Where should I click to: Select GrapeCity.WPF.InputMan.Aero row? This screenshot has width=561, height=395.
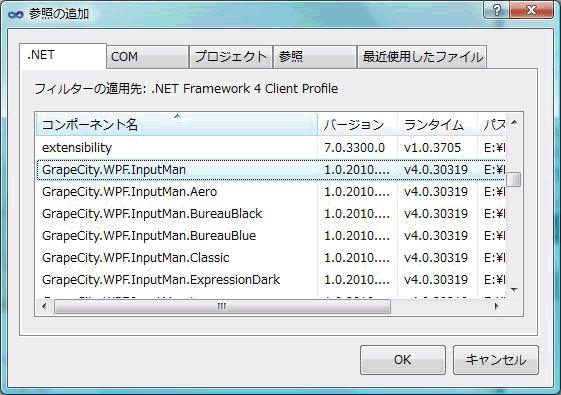(271, 192)
